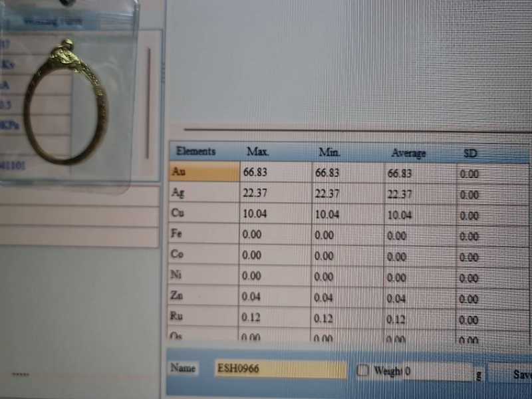
Task: Select the Zn element cell
Action: point(204,297)
